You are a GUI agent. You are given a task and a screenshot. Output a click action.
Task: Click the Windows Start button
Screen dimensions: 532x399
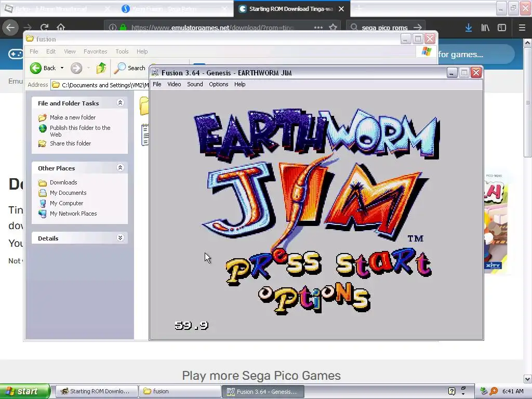[25, 391]
